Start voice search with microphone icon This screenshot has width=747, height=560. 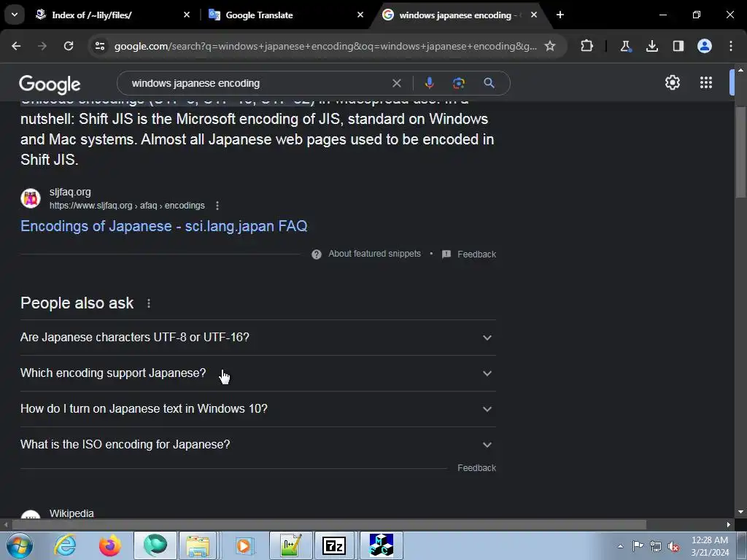429,83
